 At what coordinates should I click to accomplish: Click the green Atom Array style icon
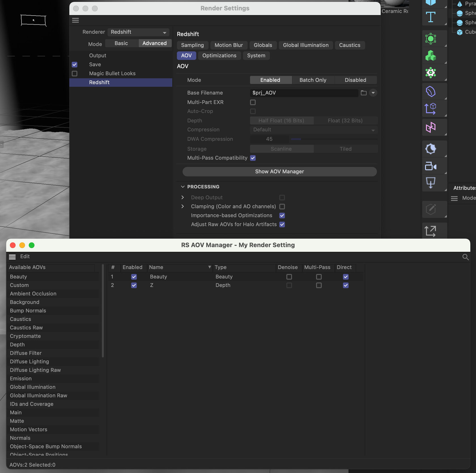430,73
